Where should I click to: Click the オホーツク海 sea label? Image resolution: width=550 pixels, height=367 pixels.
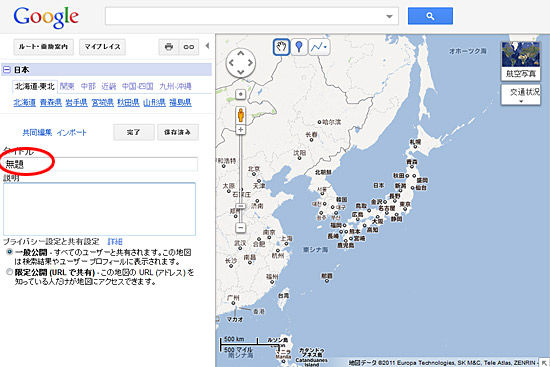point(468,51)
